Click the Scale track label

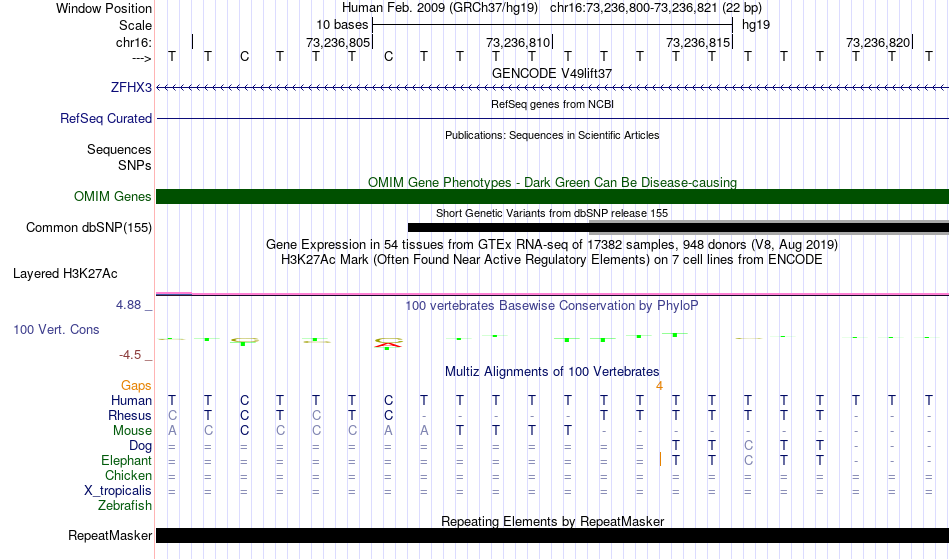(135, 25)
